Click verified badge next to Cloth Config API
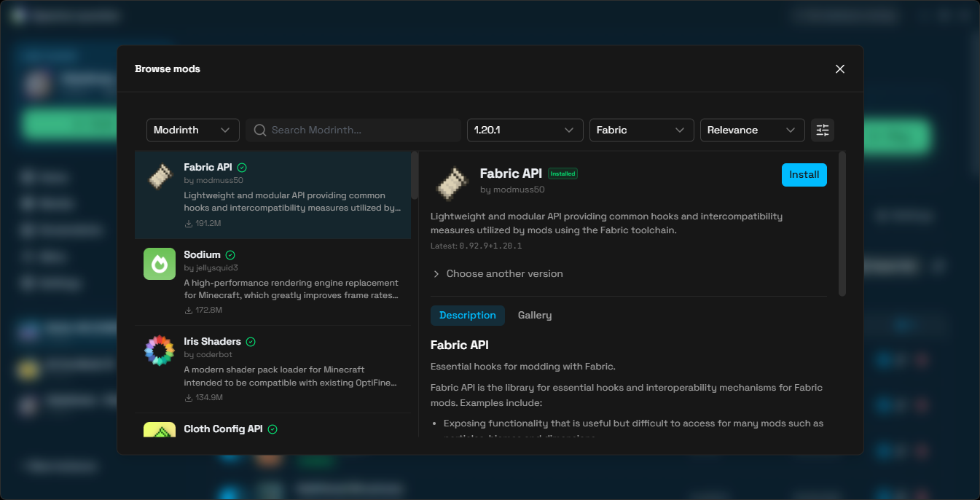 pos(273,429)
